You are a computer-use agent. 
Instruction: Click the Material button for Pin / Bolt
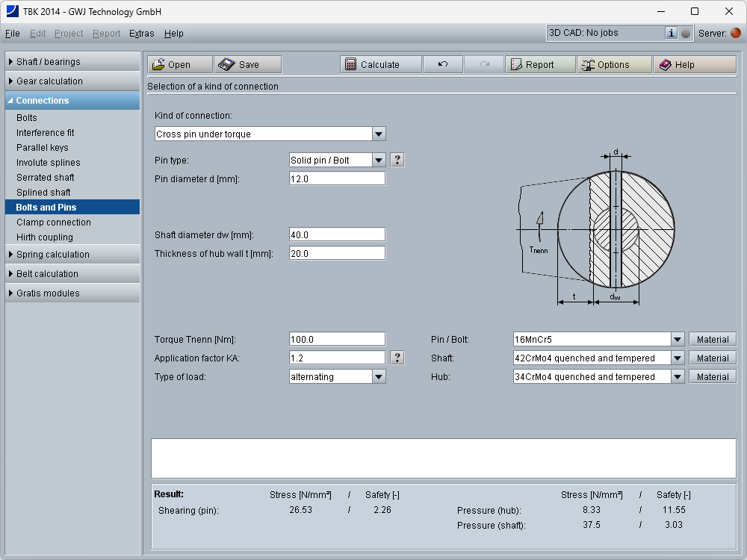712,340
